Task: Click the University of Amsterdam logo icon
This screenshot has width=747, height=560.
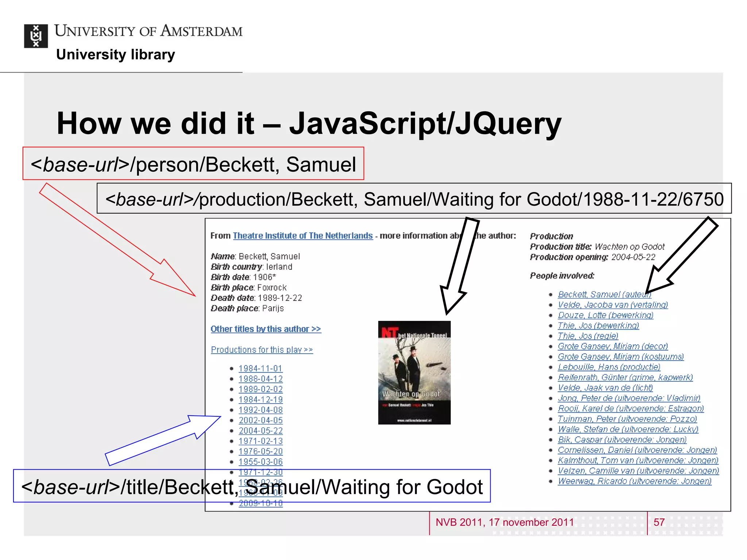Action: (x=36, y=36)
